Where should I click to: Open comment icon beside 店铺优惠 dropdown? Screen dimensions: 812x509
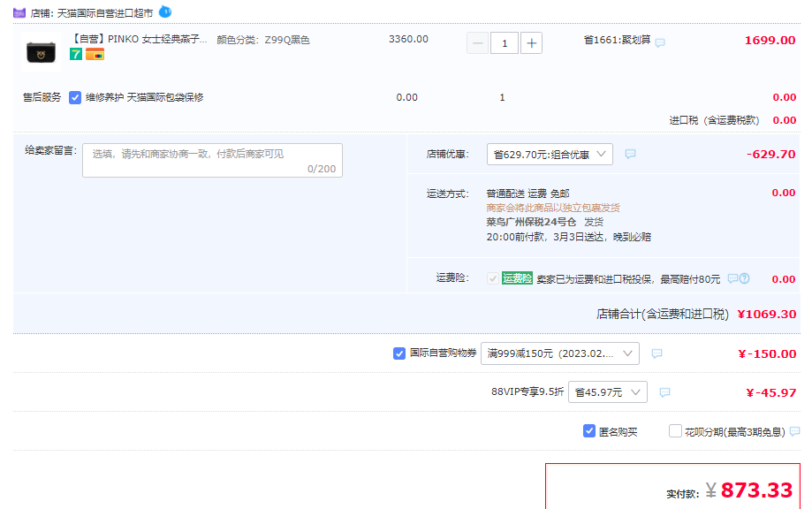tap(630, 154)
